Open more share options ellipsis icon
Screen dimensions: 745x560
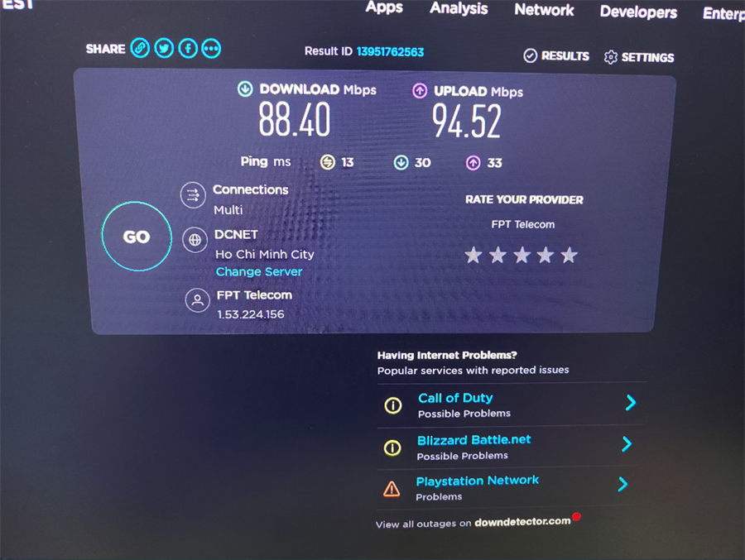point(211,49)
